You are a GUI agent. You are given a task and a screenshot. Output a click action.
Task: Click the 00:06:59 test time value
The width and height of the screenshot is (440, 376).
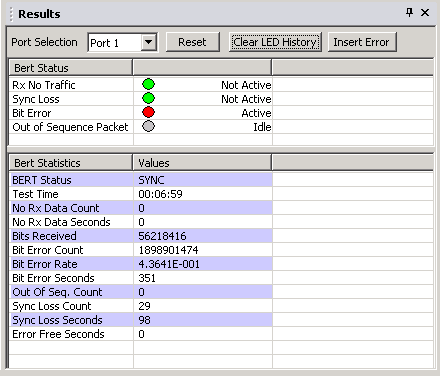pyautogui.click(x=160, y=194)
